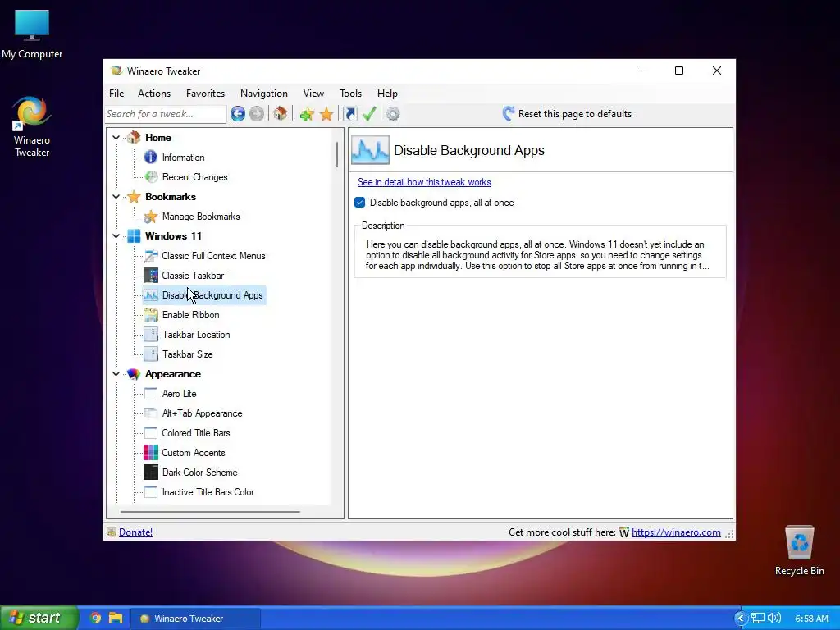This screenshot has width=840, height=630.
Task: Click the Windows start button
Action: 39,618
